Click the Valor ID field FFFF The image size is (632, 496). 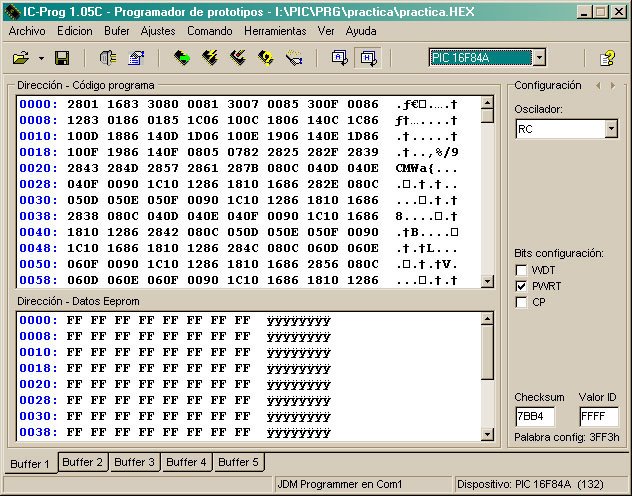point(599,416)
